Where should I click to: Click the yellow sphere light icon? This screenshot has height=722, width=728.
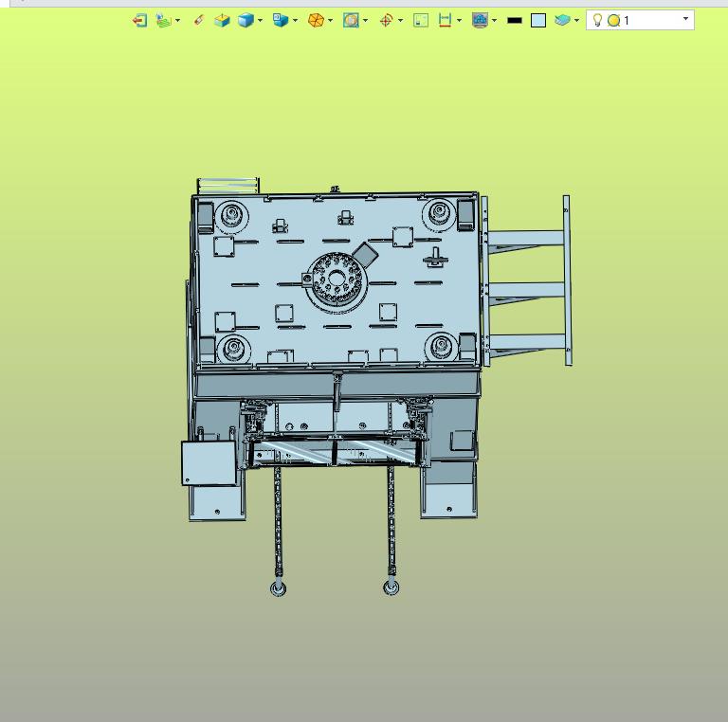614,21
